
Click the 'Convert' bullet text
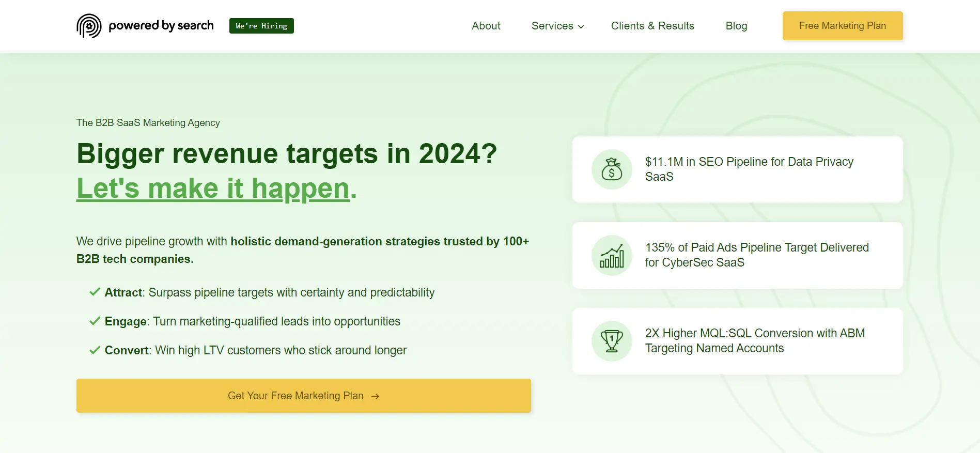tap(256, 350)
